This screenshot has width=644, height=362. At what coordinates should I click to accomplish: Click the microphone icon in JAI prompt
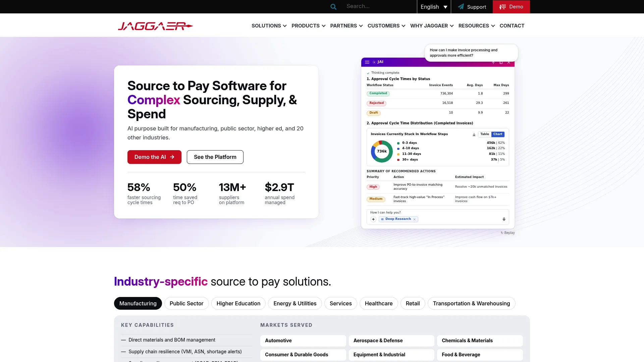tap(504, 219)
